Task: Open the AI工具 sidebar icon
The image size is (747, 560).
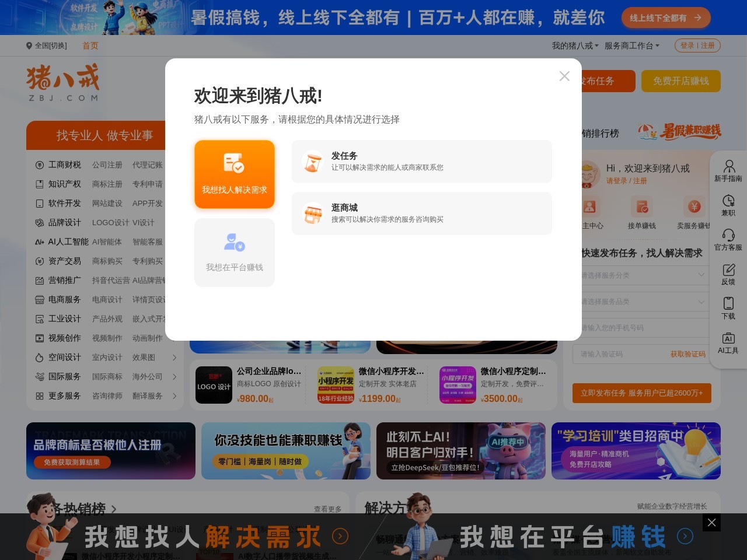Action: 728,338
